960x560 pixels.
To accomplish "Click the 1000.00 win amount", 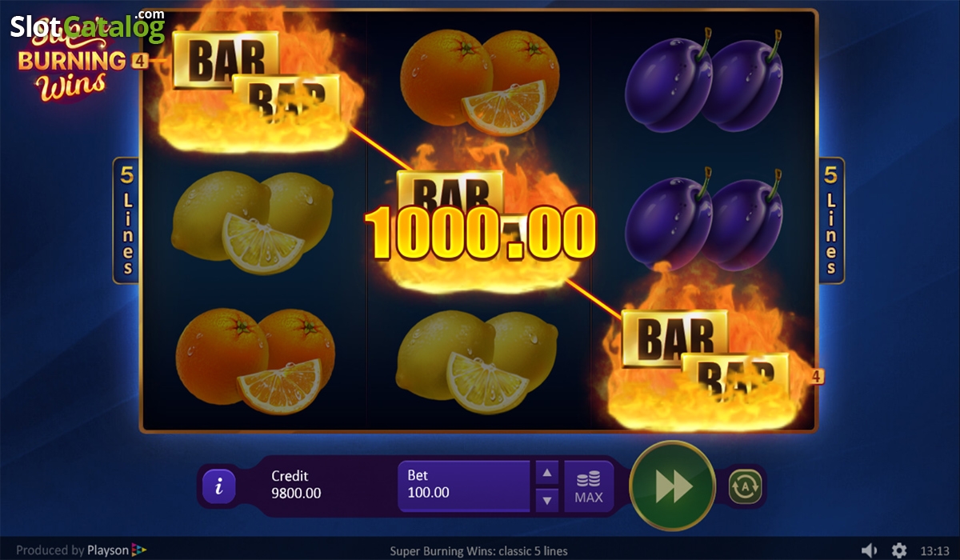I will pos(480,234).
